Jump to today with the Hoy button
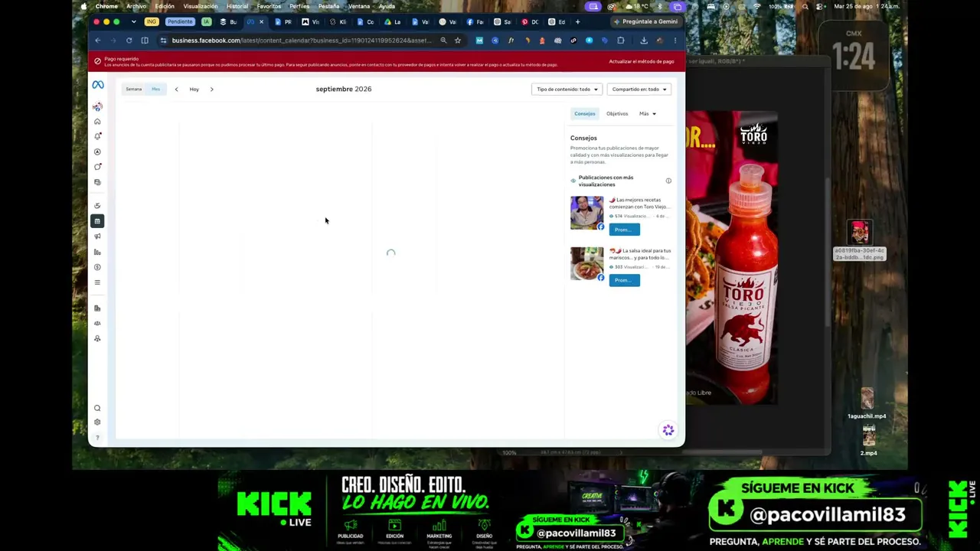This screenshot has height=551, width=980. pos(194,90)
